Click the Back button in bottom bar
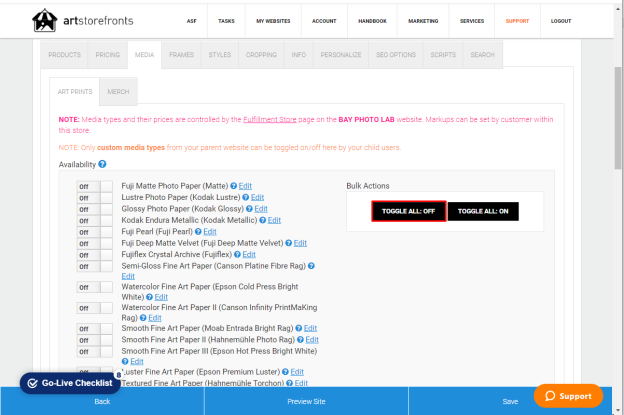This screenshot has height=415, width=624. tap(102, 401)
